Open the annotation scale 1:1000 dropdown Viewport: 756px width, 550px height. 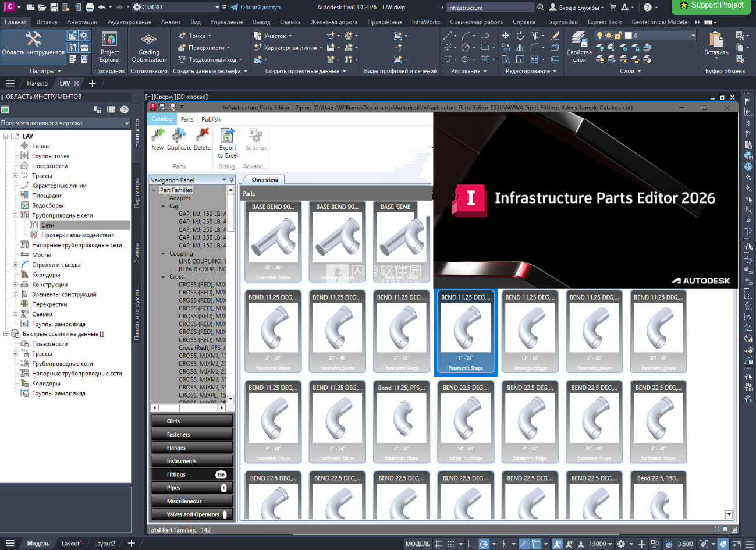[x=600, y=544]
